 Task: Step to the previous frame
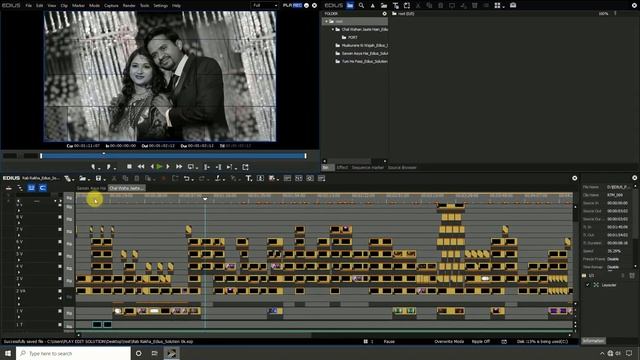(152, 167)
